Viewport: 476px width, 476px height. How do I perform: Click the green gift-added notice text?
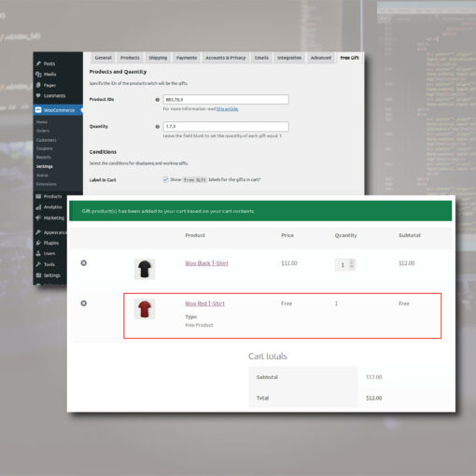(x=168, y=211)
